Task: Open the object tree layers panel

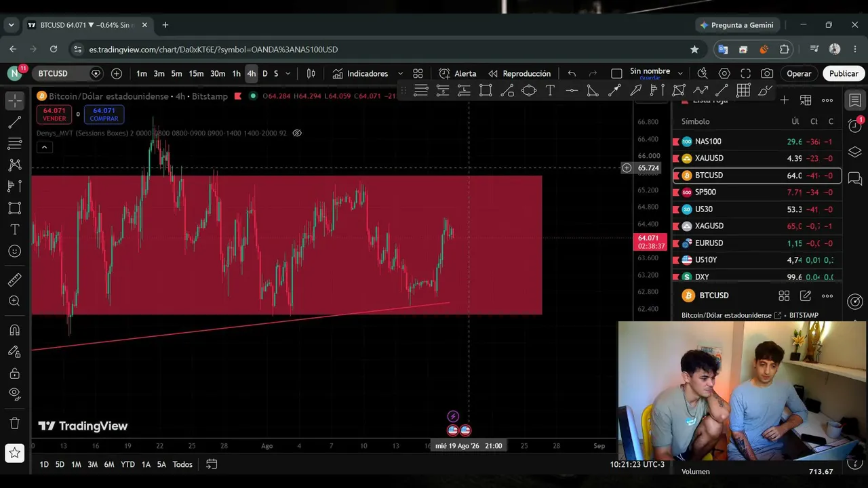Action: 855,152
